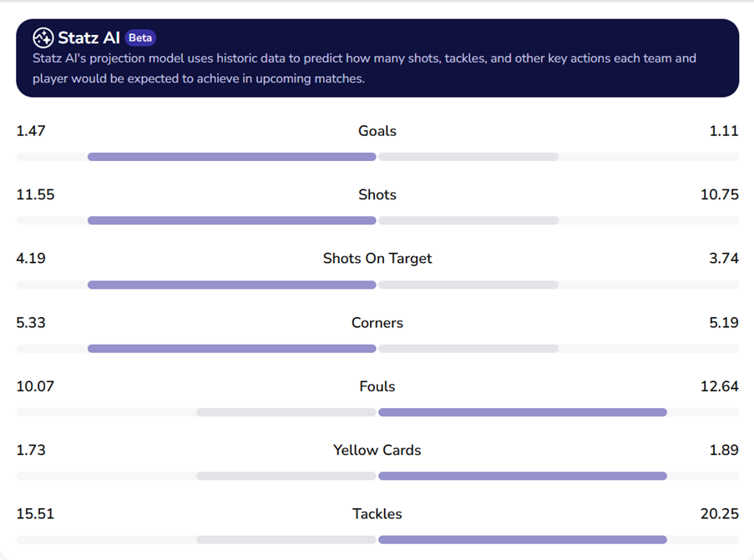Click the Goals grey right-side bar
Viewport: 754px width, 560px height.
(468, 157)
